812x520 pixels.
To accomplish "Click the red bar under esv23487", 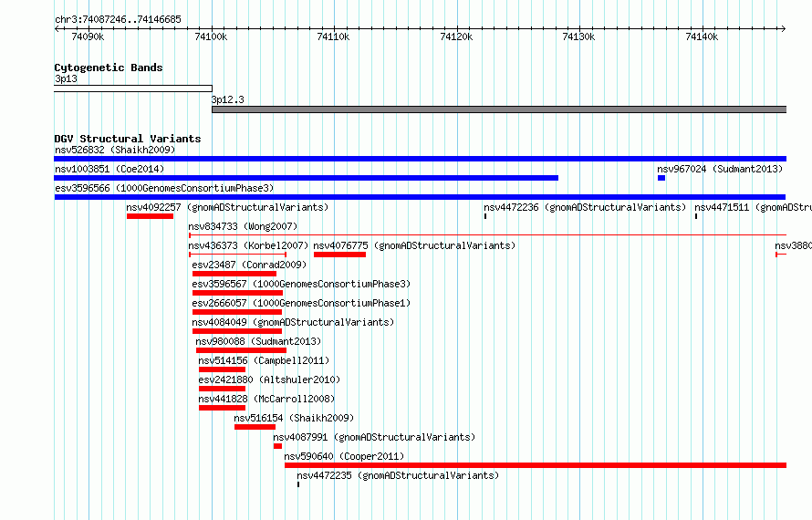I will pos(234,274).
